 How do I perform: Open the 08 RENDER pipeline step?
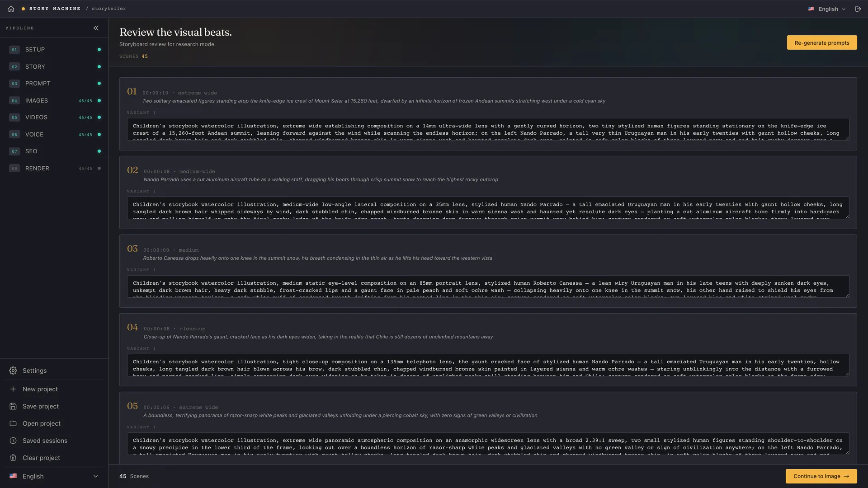point(54,168)
